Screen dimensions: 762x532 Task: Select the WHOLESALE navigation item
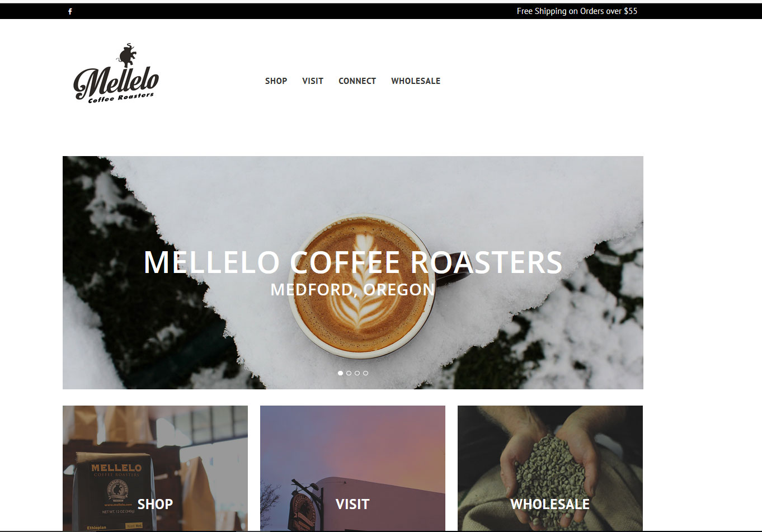[x=416, y=81]
